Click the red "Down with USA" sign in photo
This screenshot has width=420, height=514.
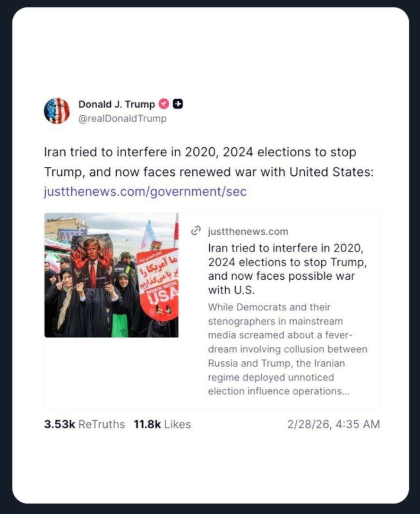pos(157,283)
